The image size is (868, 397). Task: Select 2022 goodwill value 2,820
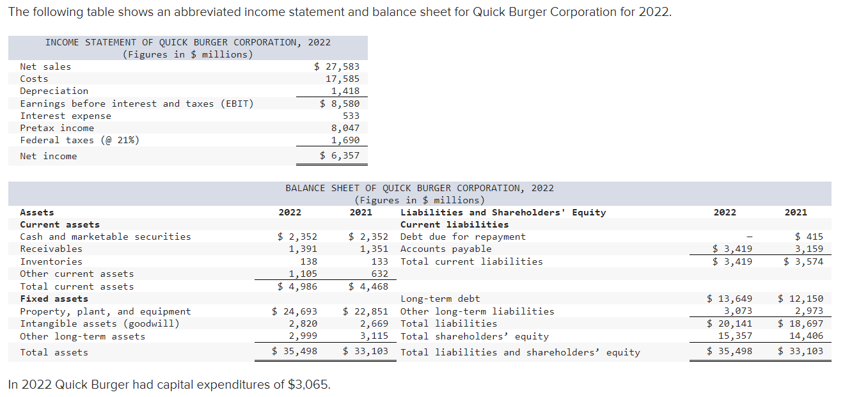click(x=303, y=323)
